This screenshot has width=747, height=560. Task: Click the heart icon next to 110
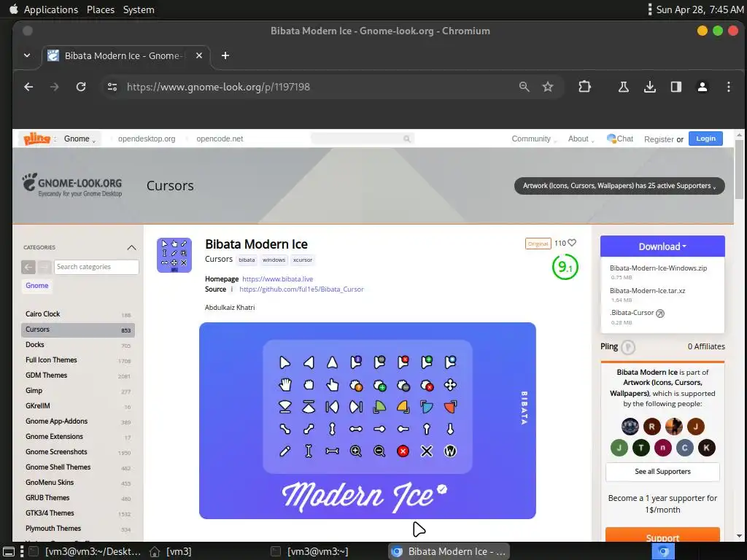point(572,243)
